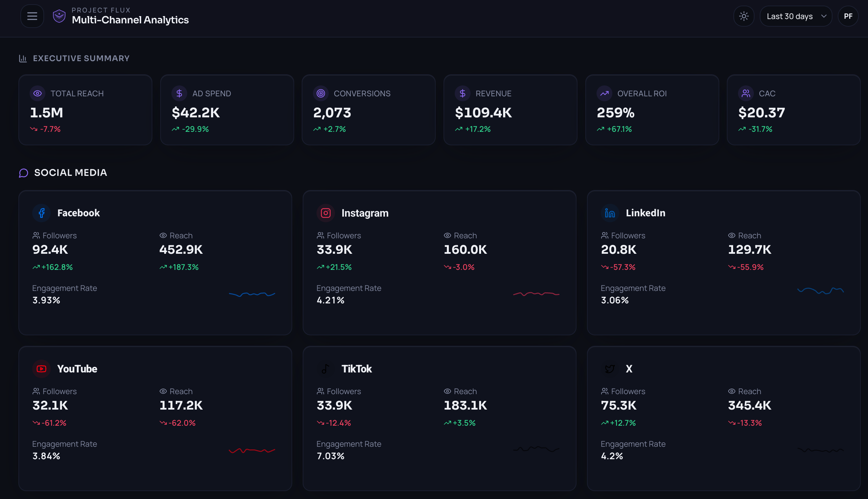
Task: Click the Facebook engagement sparkline chart
Action: point(252,294)
